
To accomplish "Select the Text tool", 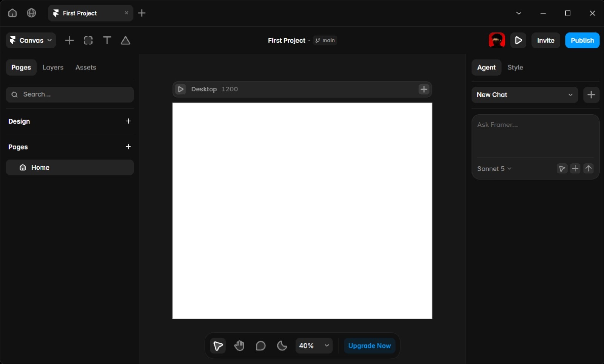I will tap(107, 40).
